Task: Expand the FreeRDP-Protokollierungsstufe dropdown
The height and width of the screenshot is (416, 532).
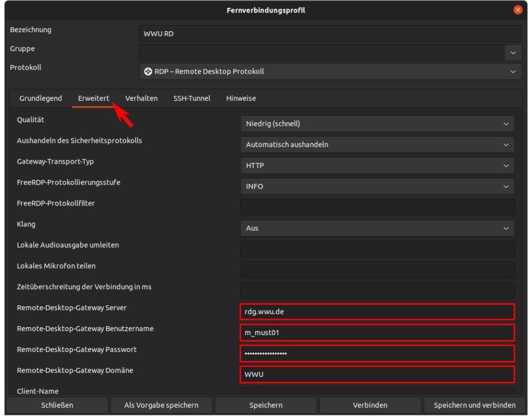Action: (x=377, y=186)
